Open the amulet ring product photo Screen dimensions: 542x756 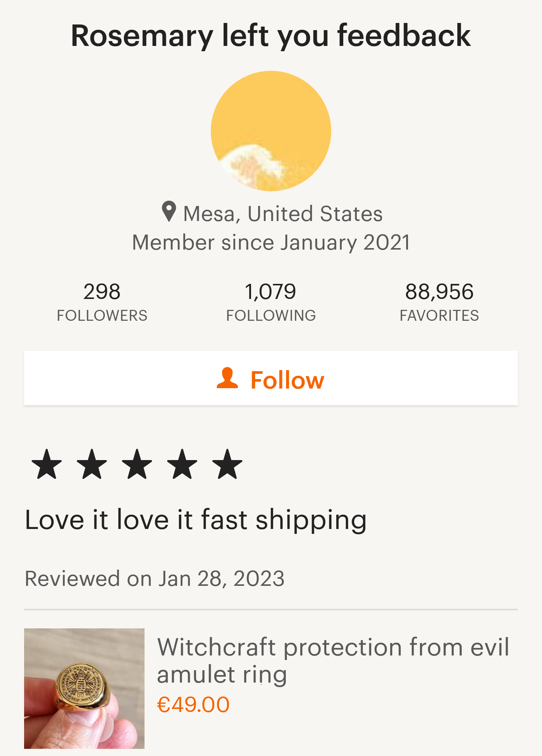84,688
